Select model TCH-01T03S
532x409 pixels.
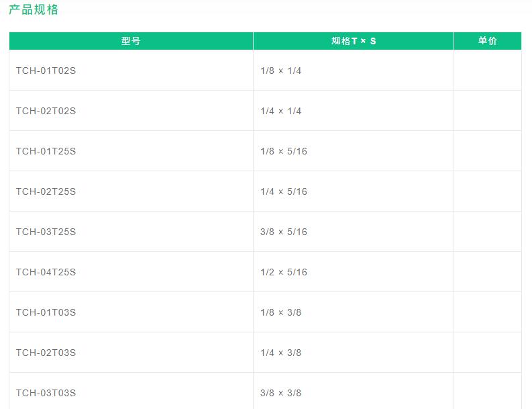point(46,312)
